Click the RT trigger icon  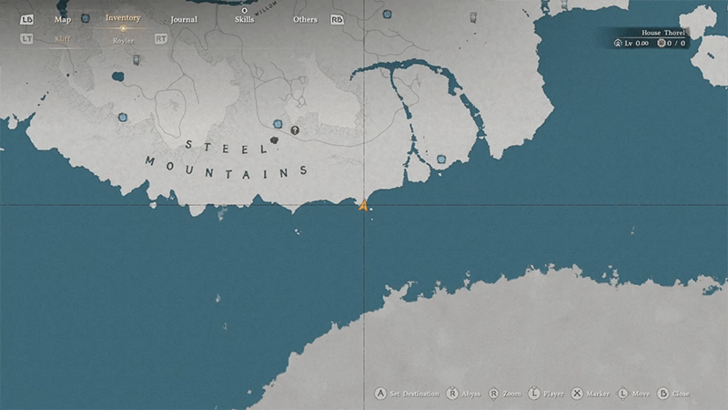(161, 39)
